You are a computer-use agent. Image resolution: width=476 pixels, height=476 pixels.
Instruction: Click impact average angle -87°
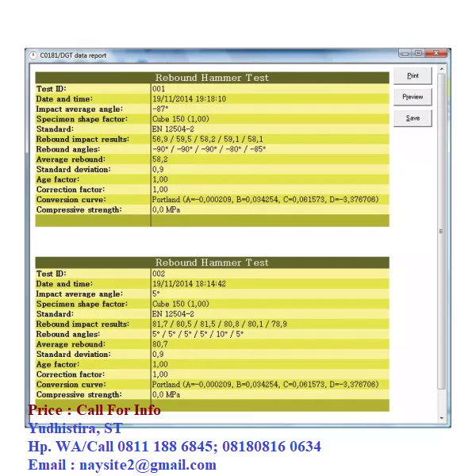[160, 109]
